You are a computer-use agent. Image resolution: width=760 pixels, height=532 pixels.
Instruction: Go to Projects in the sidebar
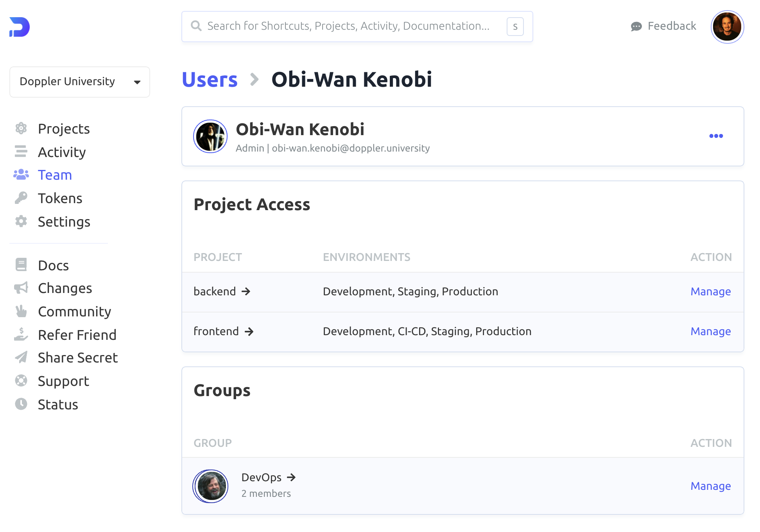point(64,129)
